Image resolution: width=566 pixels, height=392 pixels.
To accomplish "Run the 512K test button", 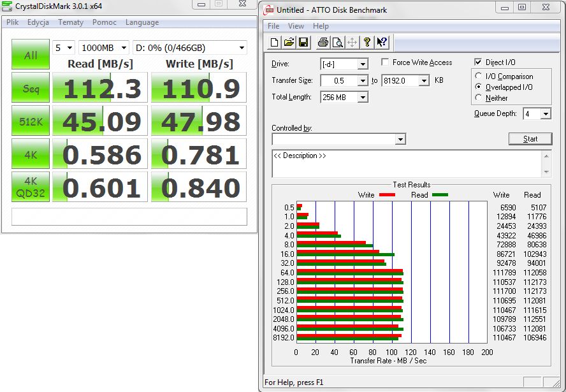I will pos(31,120).
